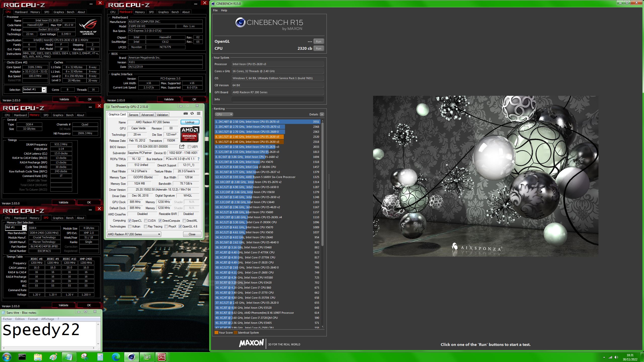
Task: Toggle the PhysX checkbox
Action: point(166,227)
